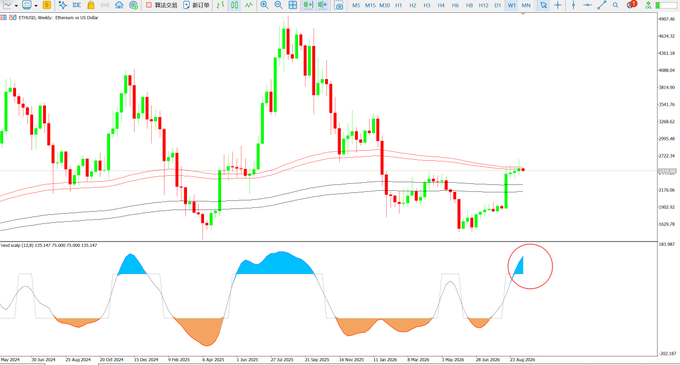
Task: Tile chart windows with grid icon
Action: tap(293, 5)
